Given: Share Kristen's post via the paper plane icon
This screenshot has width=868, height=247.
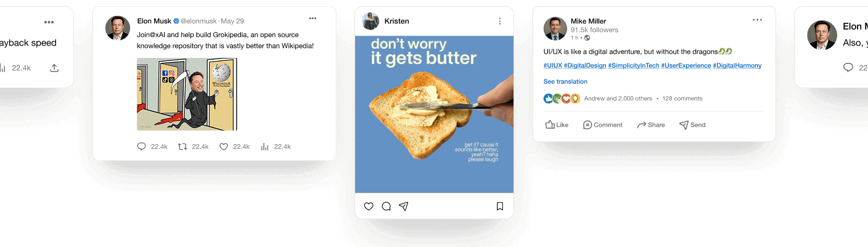Looking at the screenshot, I should [404, 206].
